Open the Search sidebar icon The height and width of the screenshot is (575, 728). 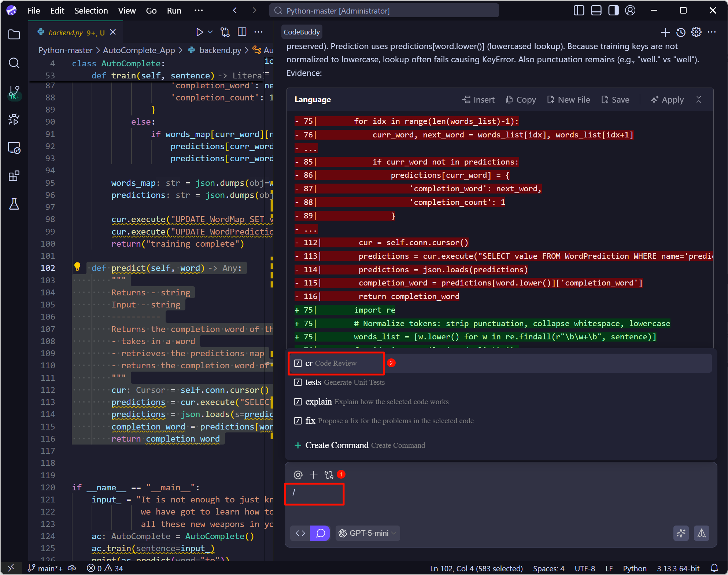click(14, 63)
